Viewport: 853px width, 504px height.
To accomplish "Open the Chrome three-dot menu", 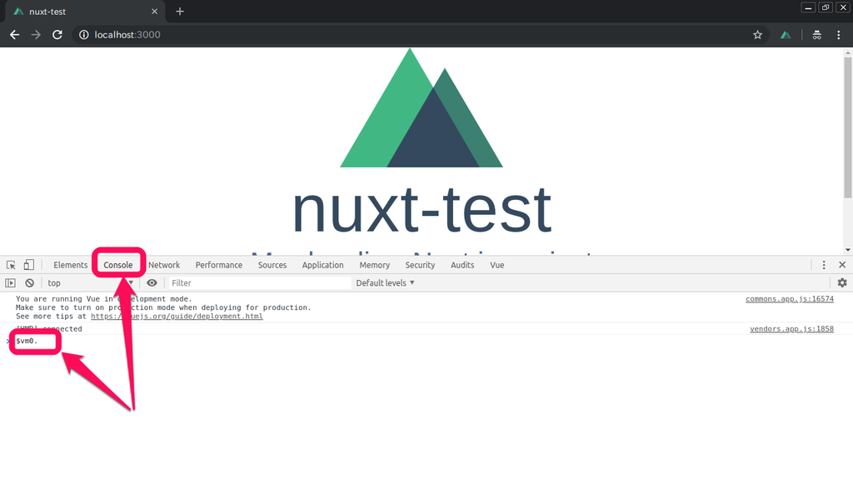I will click(x=838, y=35).
